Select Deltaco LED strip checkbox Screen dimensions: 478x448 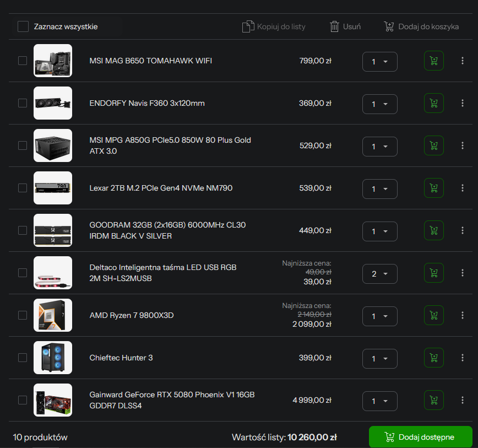coord(23,273)
